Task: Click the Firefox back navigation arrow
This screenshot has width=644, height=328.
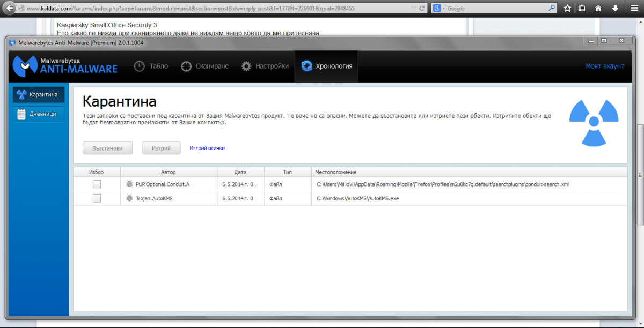Action: pos(10,9)
